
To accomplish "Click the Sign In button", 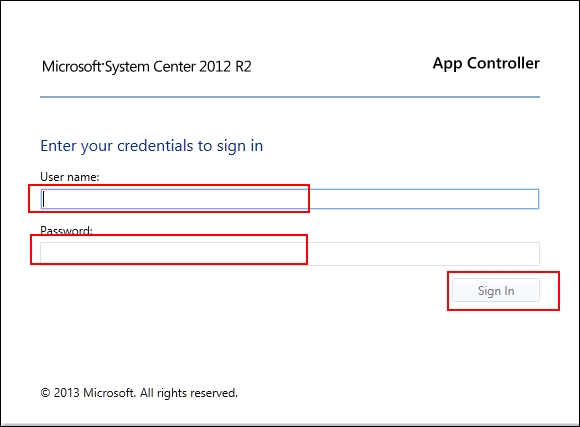I will tap(496, 290).
